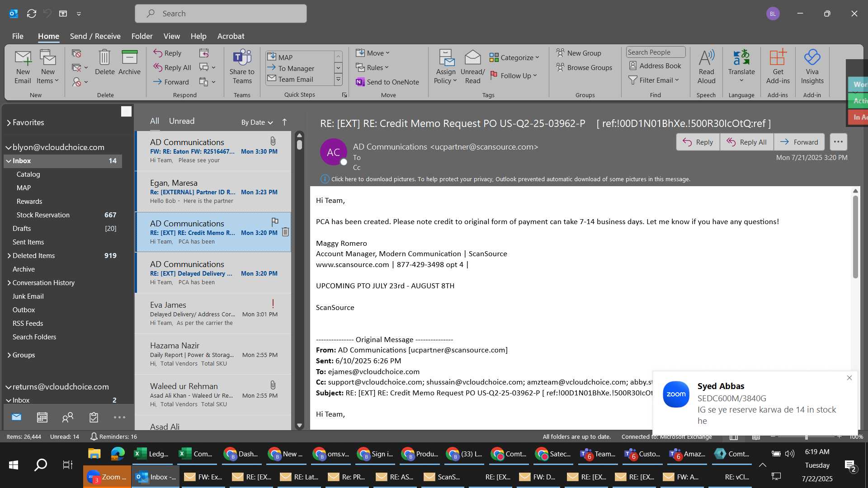Click the download pictures info bar

[505, 179]
